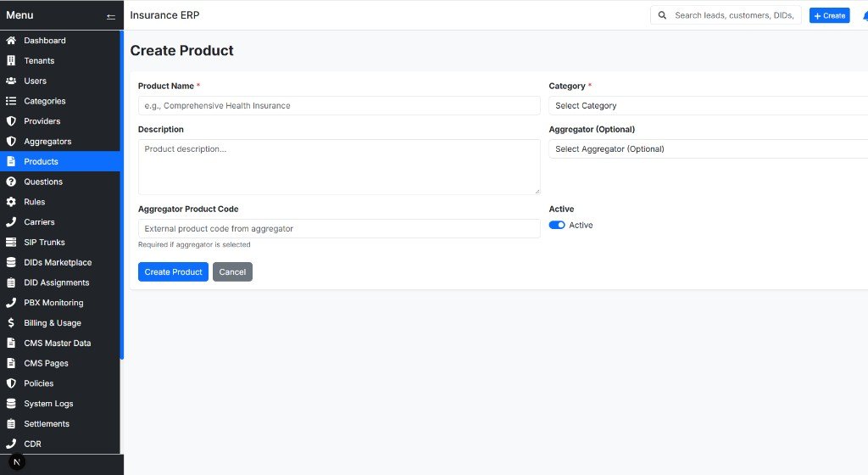Open the Questions menu entry
Image resolution: width=868 pixels, height=475 pixels.
60,182
